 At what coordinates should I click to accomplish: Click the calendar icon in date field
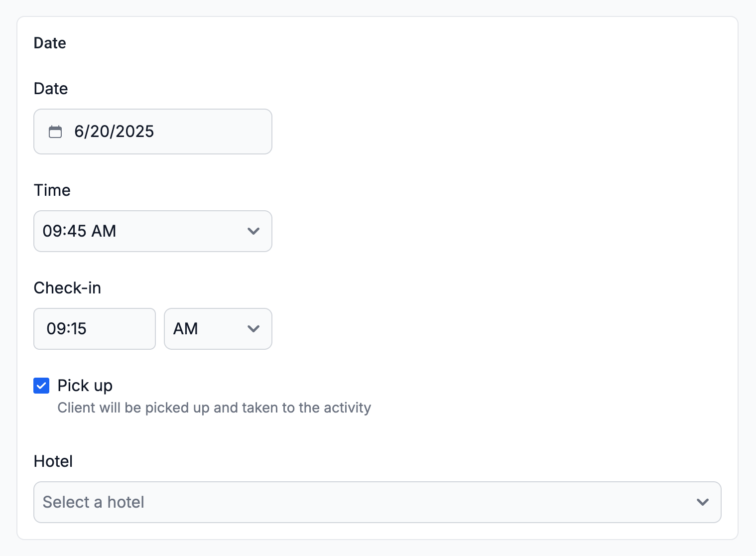click(55, 132)
